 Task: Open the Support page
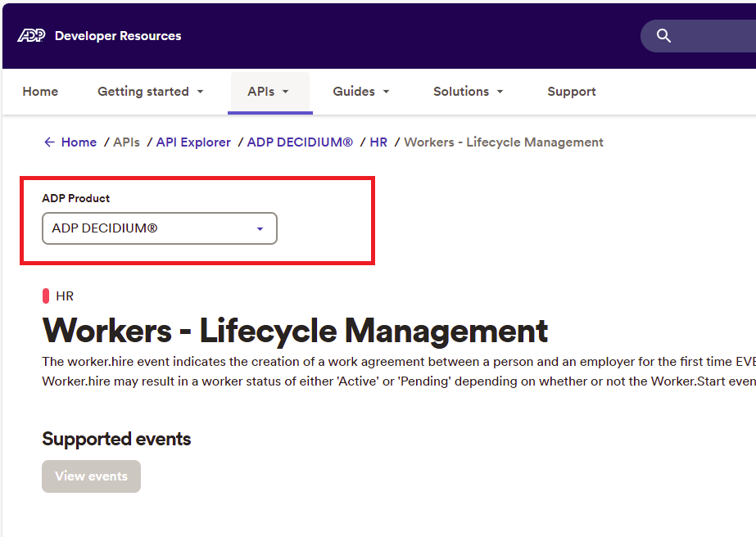point(572,92)
